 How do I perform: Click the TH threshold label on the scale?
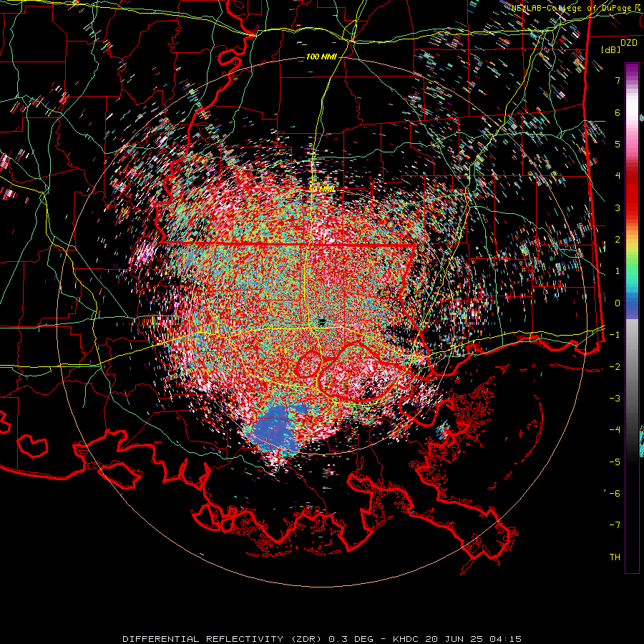615,557
